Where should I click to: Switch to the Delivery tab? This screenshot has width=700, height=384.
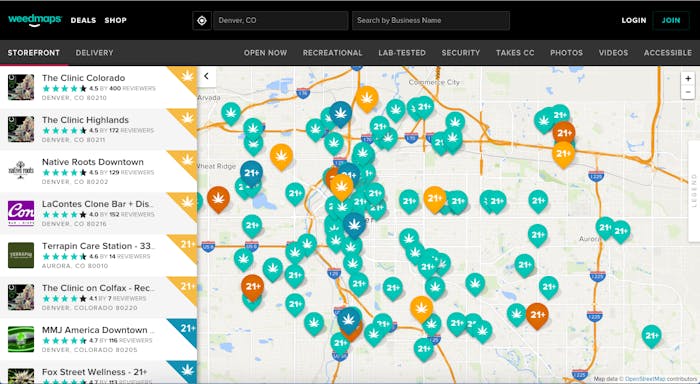tap(94, 53)
